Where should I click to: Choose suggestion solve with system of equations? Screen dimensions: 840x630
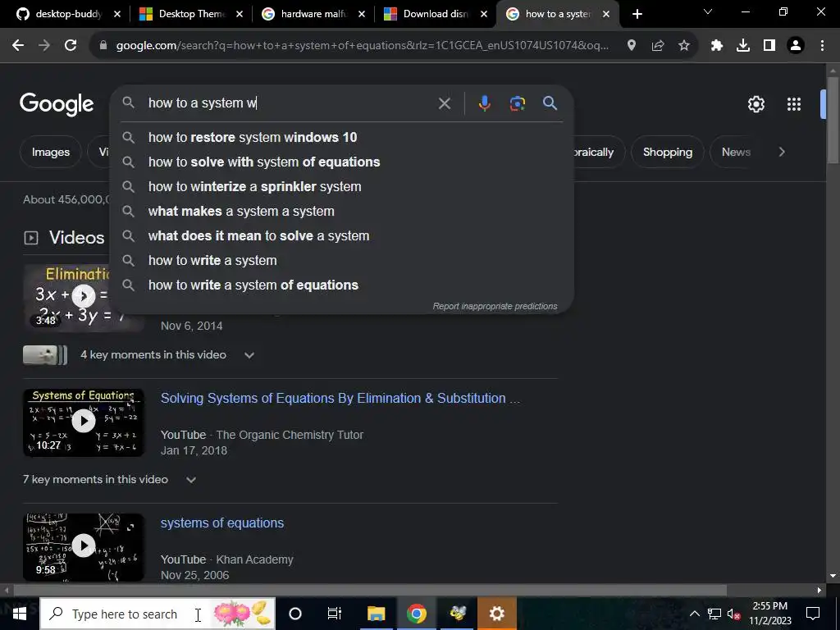(x=342, y=162)
